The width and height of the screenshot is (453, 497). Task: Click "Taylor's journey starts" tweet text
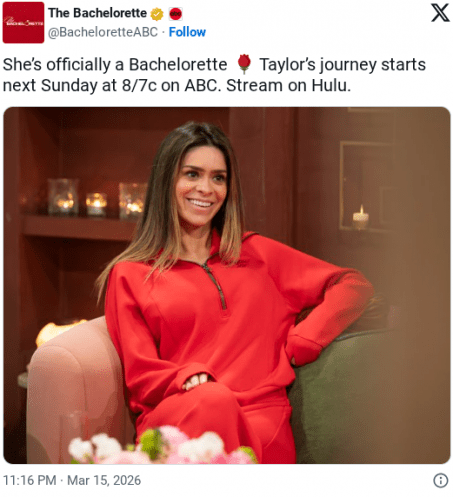pyautogui.click(x=343, y=65)
